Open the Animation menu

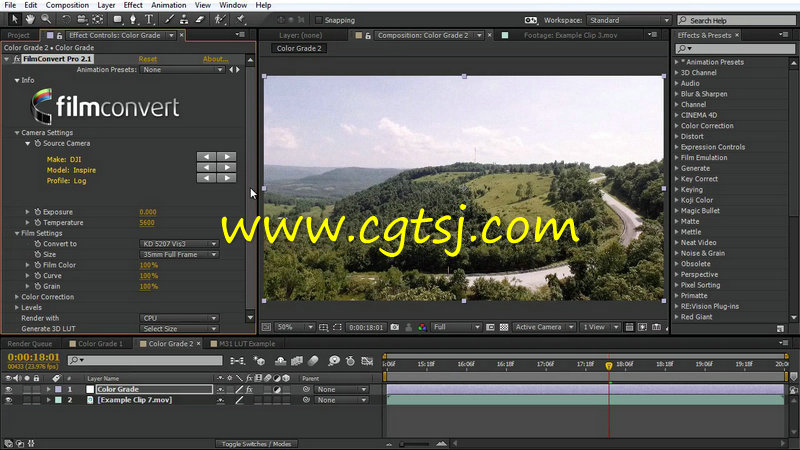pyautogui.click(x=168, y=5)
